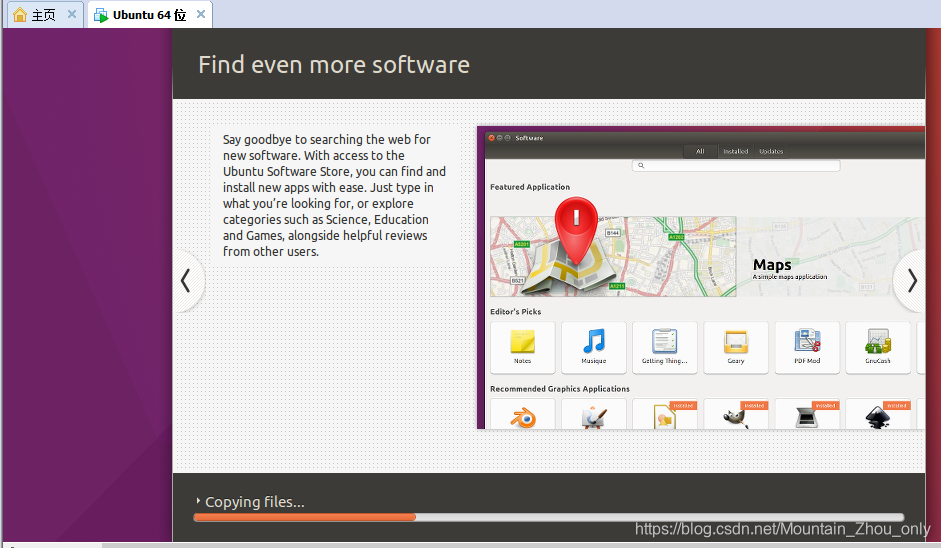Open the Blender graphics app tile

coord(522,414)
